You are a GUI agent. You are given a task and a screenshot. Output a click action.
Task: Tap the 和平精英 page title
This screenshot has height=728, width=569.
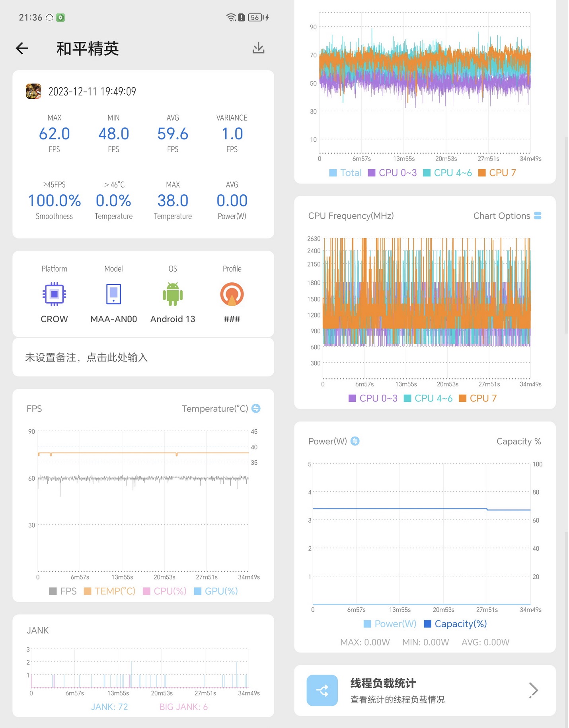(88, 49)
